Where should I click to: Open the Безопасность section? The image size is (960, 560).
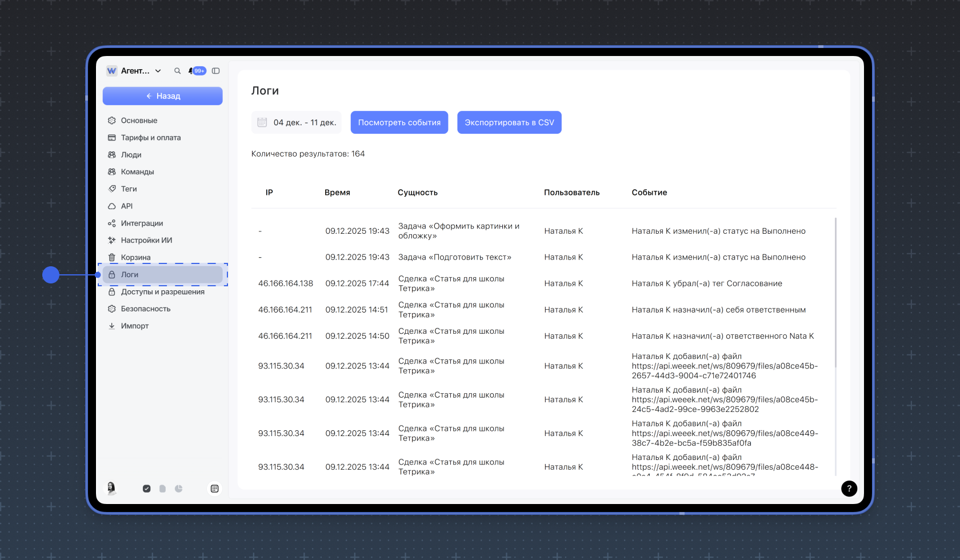(x=145, y=309)
